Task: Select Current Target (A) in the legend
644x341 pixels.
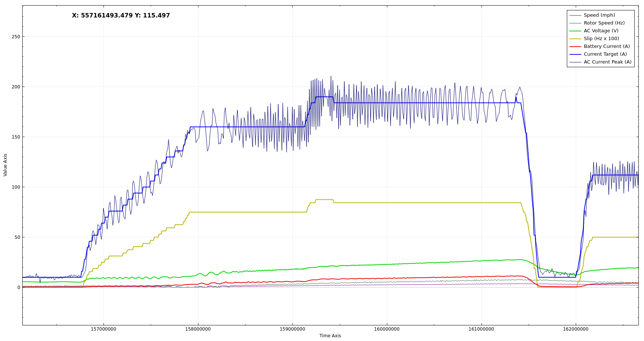Action: click(x=605, y=54)
